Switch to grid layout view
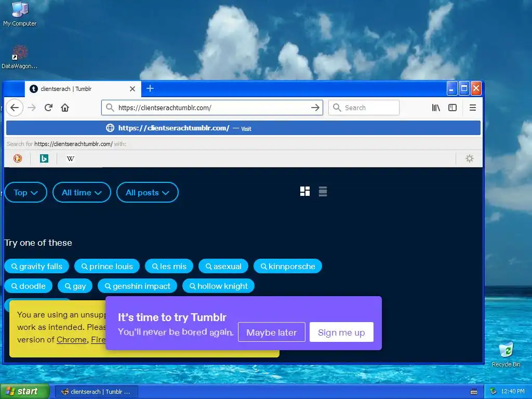 [305, 191]
